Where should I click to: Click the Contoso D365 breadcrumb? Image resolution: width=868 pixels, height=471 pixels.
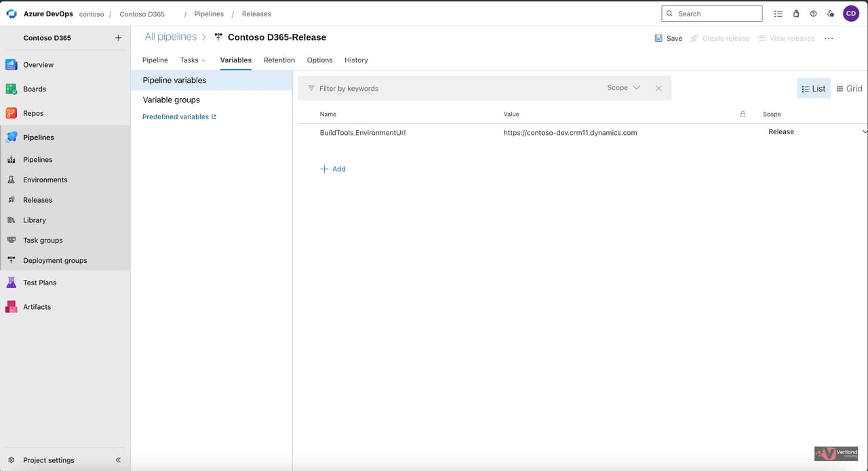click(142, 14)
